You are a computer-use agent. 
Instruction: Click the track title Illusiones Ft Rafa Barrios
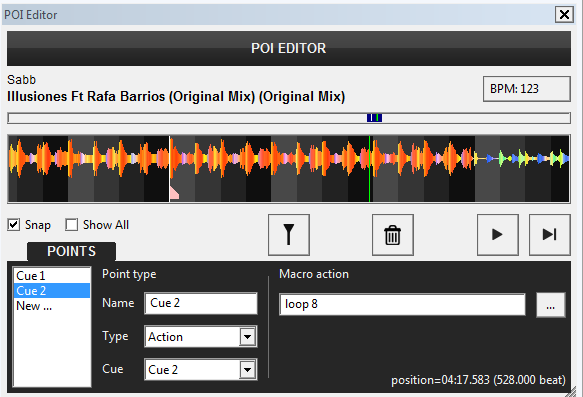click(176, 97)
